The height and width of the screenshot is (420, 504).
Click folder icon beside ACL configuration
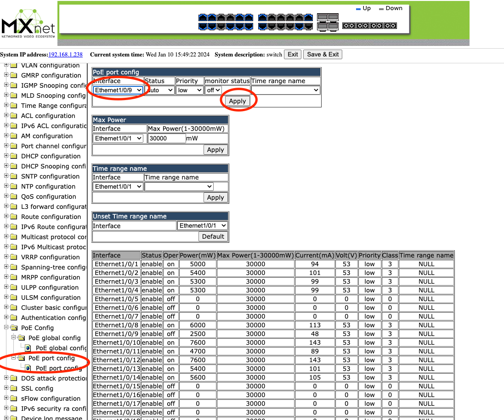click(x=13, y=116)
